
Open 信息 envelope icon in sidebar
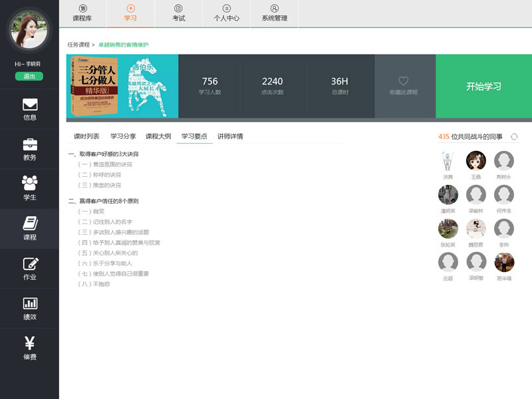click(x=29, y=105)
